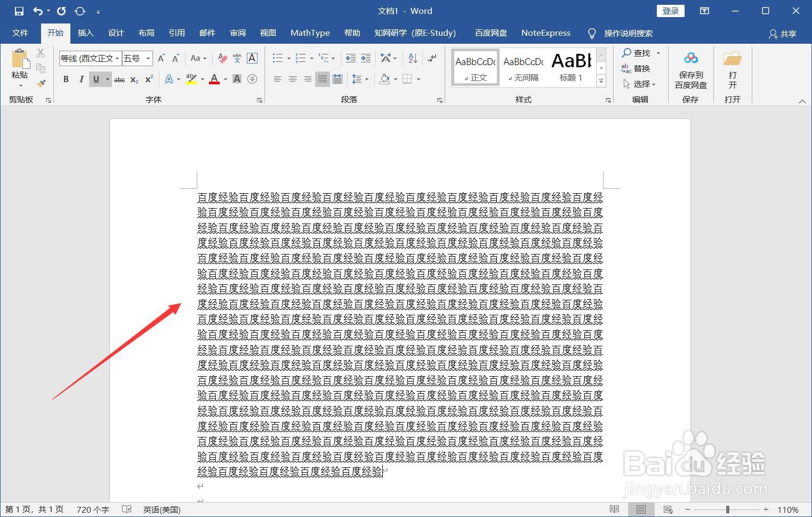The height and width of the screenshot is (517, 812).
Task: Select the Format Painter tool
Action: pos(41,83)
